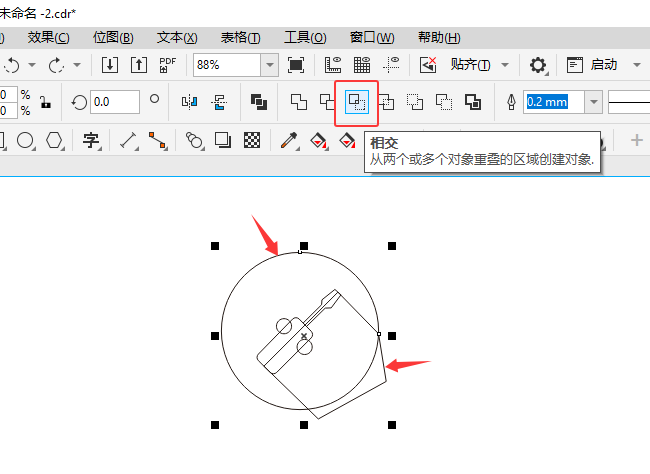The image size is (650, 474).
Task: Click the application launcher window icon
Action: click(575, 65)
